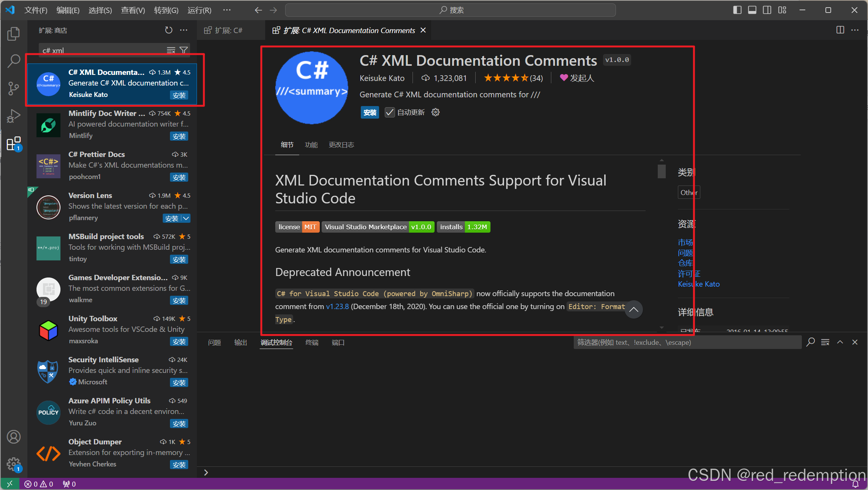Open remote window indicator in status bar
This screenshot has height=490, width=868.
pos(10,484)
